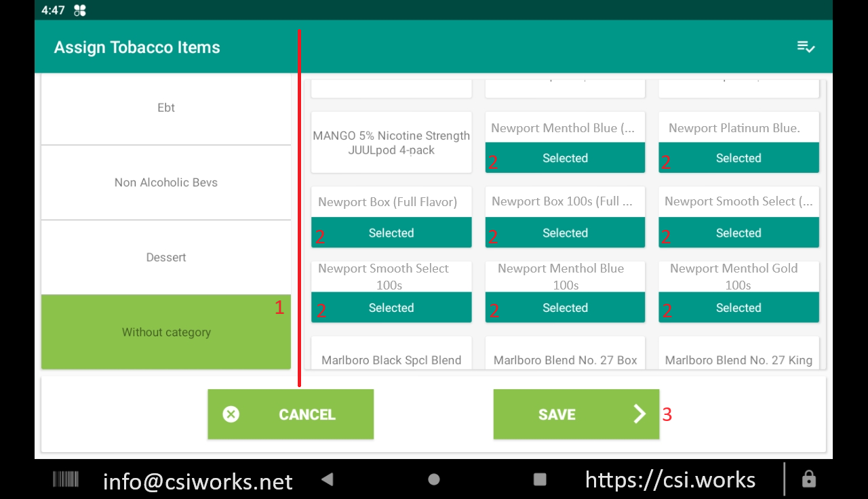Click the https://csi.works link
The image size is (868, 499).
click(x=670, y=479)
